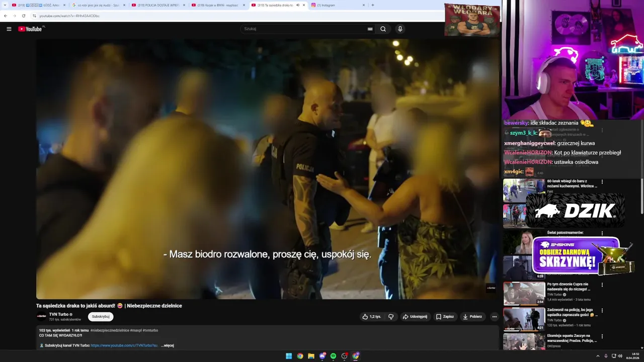Click the magnifier search button
Image resolution: width=644 pixels, height=362 pixels.
383,29
